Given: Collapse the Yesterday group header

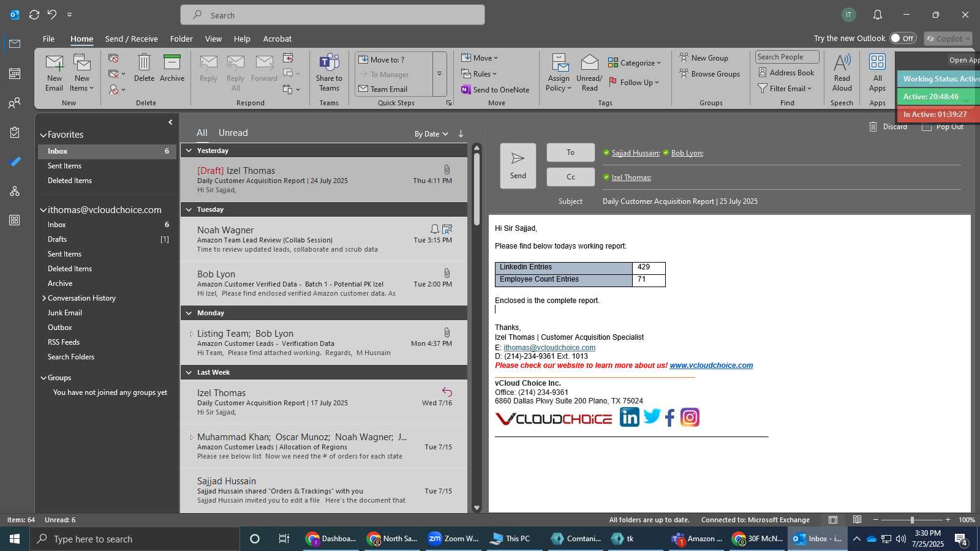Looking at the screenshot, I should (189, 151).
